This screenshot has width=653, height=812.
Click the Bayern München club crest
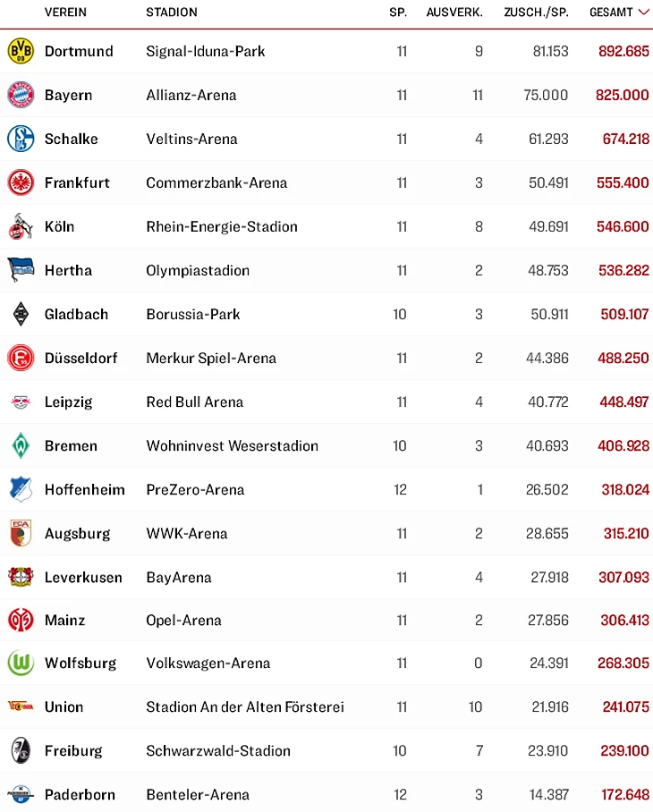(x=20, y=95)
